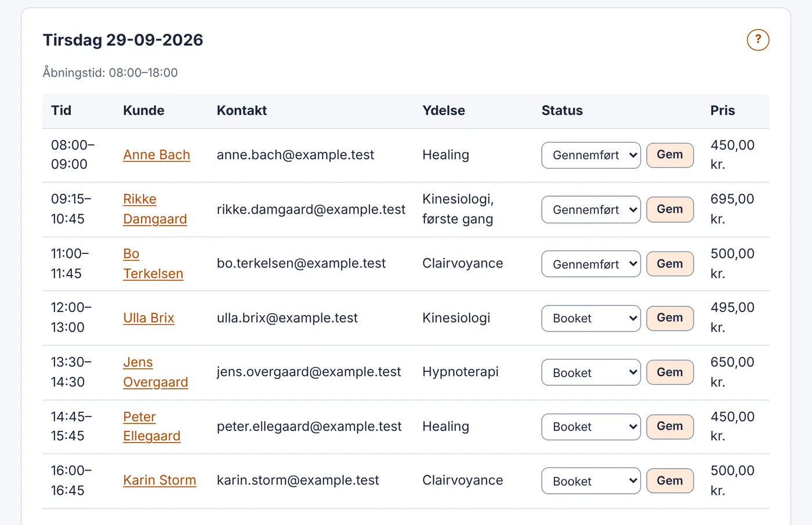The width and height of the screenshot is (812, 525).
Task: Select email anne.bach@example.test
Action: coord(295,155)
